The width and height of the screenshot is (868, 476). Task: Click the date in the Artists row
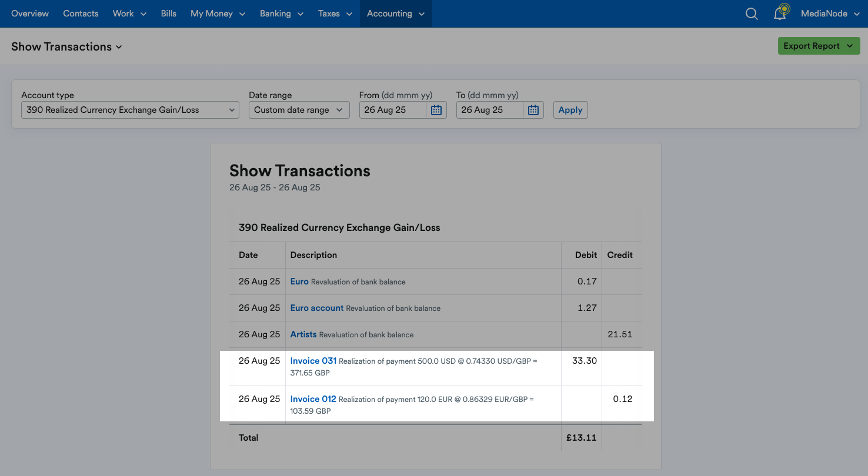click(x=259, y=334)
